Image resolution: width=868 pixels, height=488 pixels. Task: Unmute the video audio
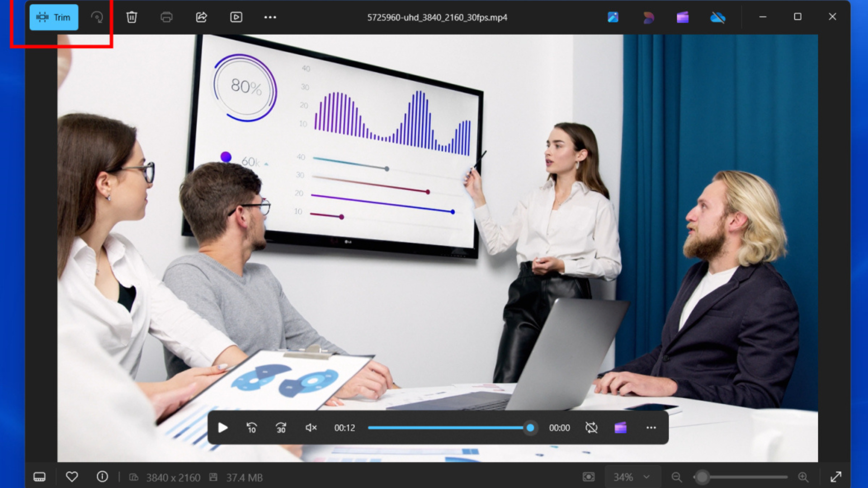(311, 427)
